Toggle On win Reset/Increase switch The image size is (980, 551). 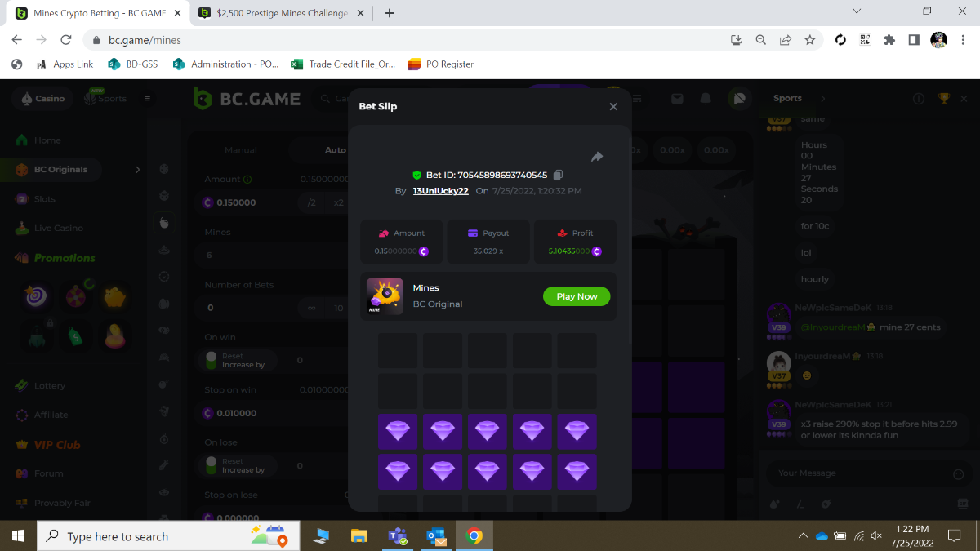212,360
